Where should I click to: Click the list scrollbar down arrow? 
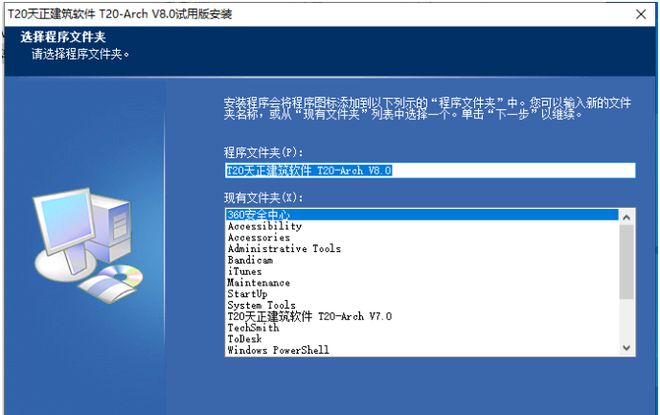click(626, 348)
